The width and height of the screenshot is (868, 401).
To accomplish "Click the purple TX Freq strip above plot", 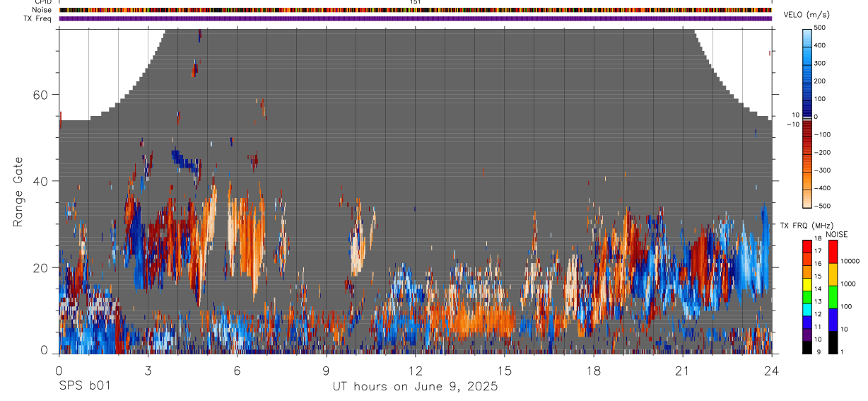I will tap(416, 18).
